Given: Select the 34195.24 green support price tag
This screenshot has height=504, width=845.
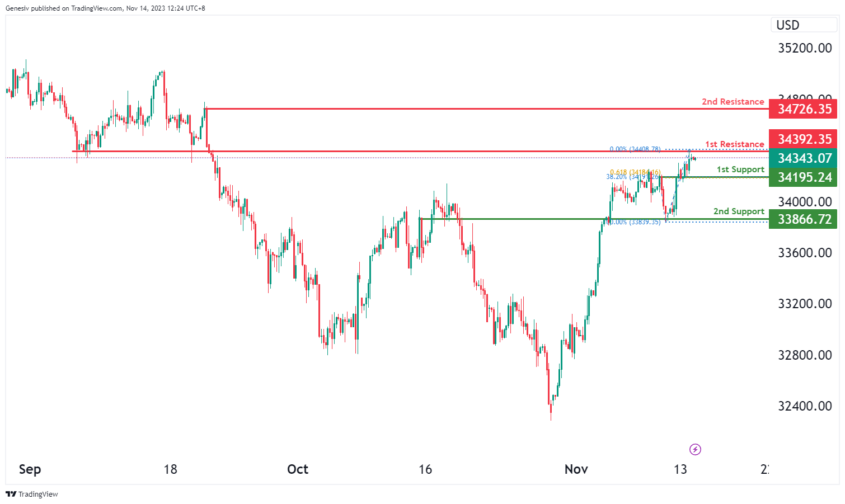Looking at the screenshot, I should tap(803, 177).
